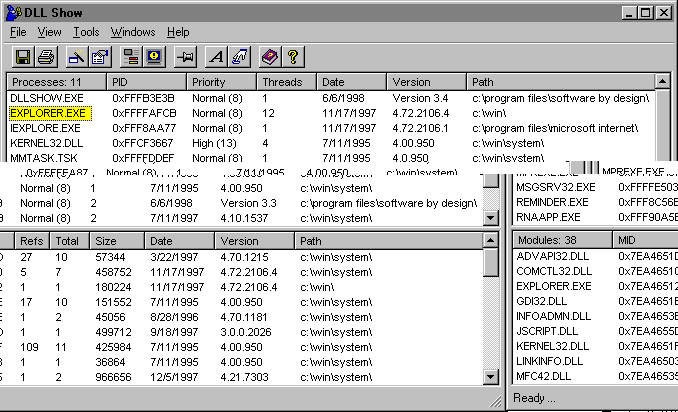Viewport: 678px width, 412px height.
Task: Click the pointing hand toolbar icon
Action: [239, 57]
